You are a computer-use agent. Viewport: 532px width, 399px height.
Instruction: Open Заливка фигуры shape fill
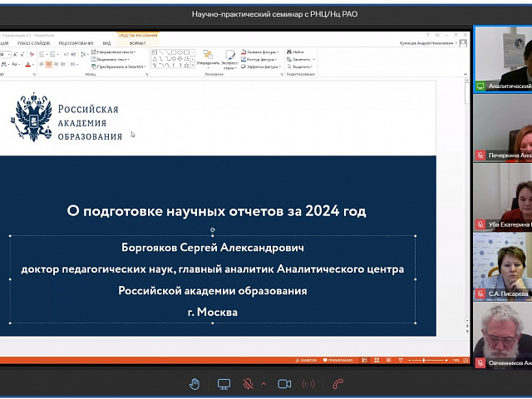[260, 52]
